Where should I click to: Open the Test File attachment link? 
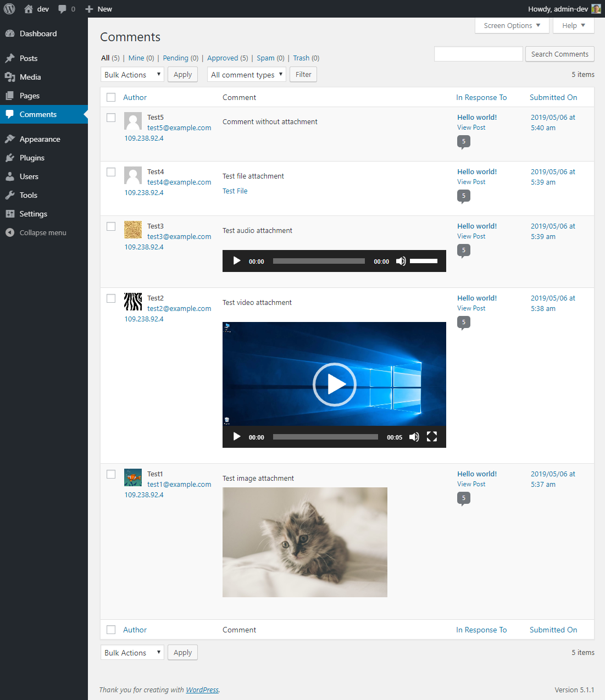(x=235, y=191)
